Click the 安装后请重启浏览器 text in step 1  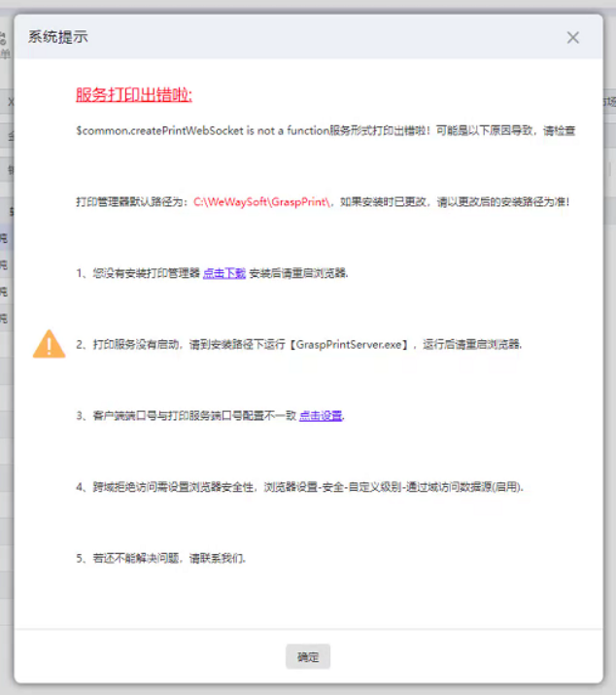298,273
